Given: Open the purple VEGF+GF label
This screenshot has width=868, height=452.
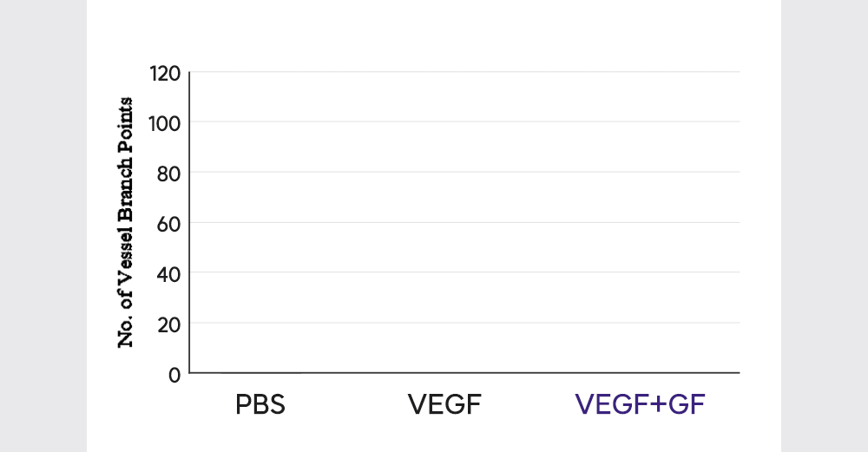Looking at the screenshot, I should [x=641, y=405].
